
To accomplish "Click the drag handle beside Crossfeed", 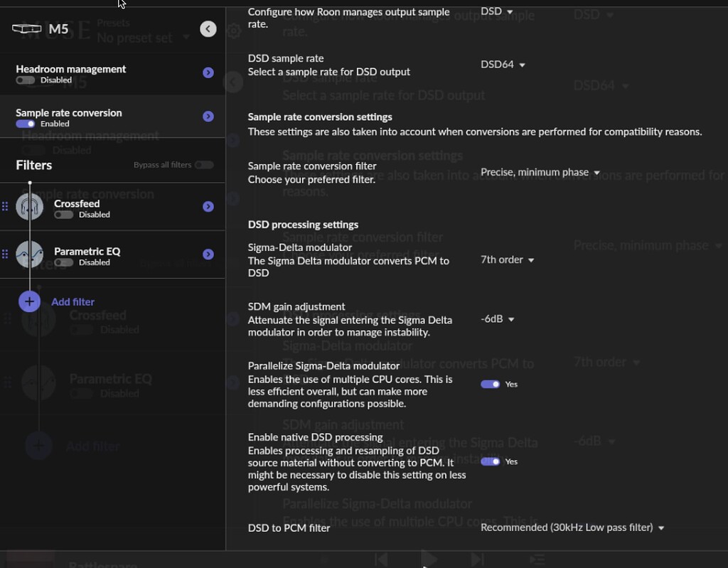I will 4,207.
